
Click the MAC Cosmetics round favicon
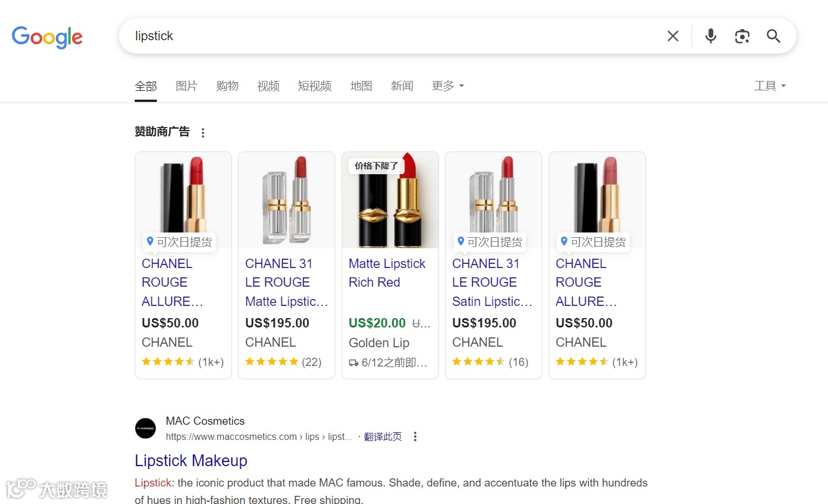145,428
